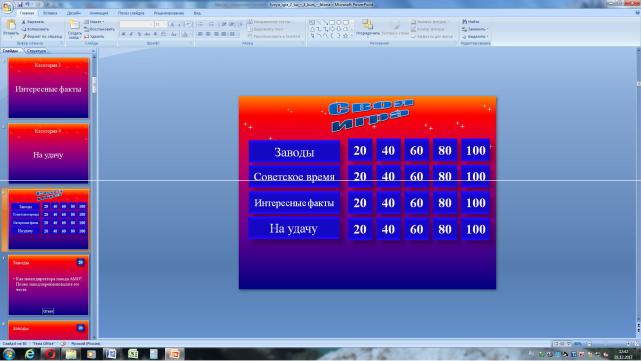Screen dimensions: 641x361
Task: Copy selection with Копировать
Action: click(x=35, y=29)
